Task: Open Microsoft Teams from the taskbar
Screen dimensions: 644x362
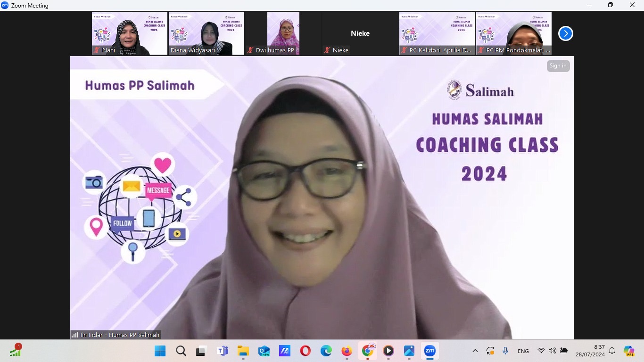Action: point(223,351)
